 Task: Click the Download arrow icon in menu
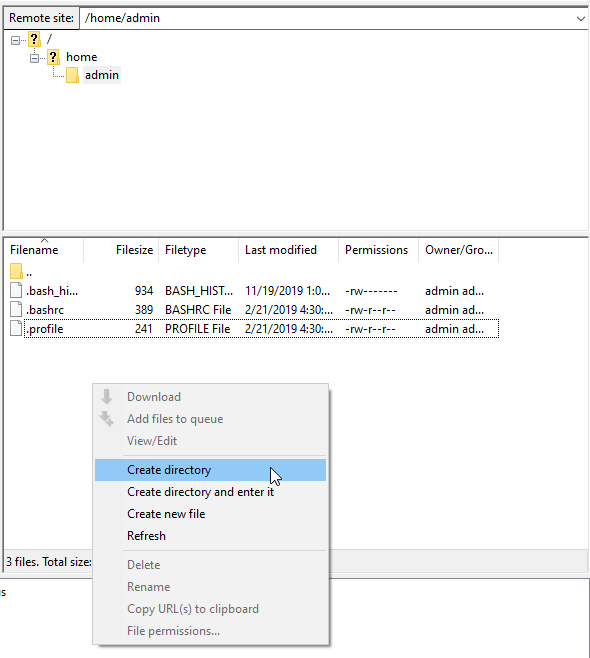(x=107, y=397)
